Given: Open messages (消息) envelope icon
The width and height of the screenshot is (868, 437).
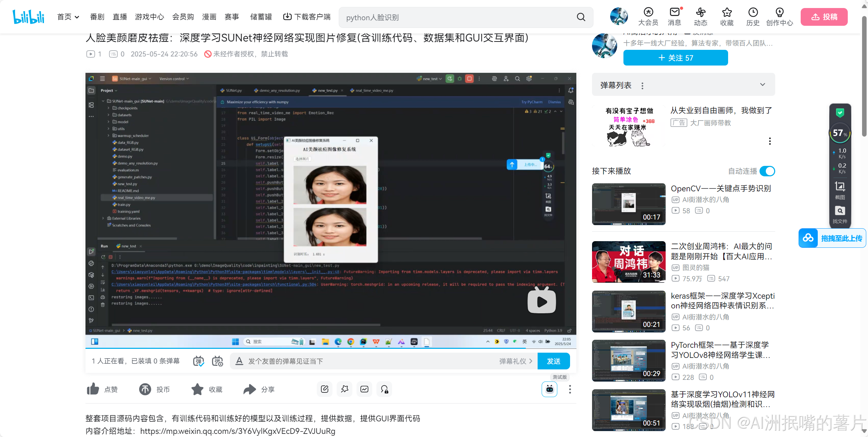Looking at the screenshot, I should coord(674,13).
